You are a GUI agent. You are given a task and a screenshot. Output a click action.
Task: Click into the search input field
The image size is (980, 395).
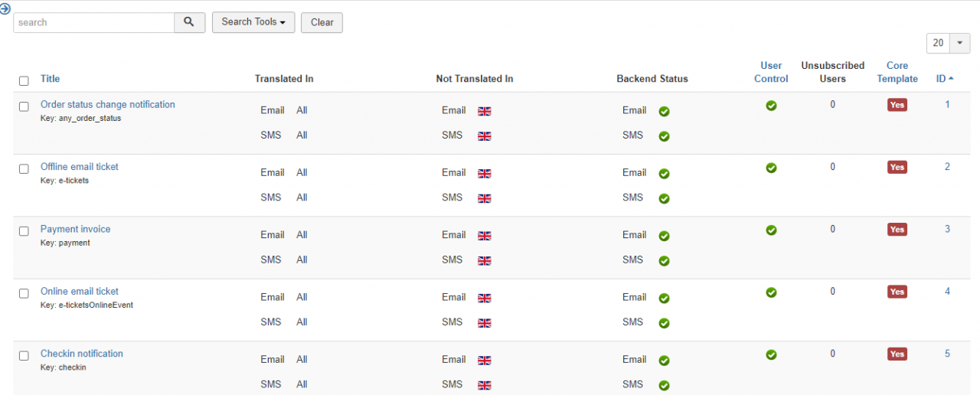point(93,22)
